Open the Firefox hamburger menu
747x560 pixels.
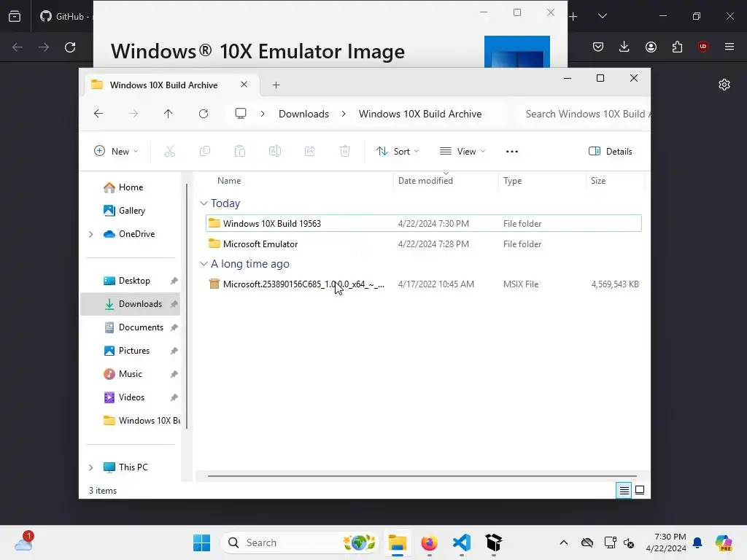coord(729,47)
